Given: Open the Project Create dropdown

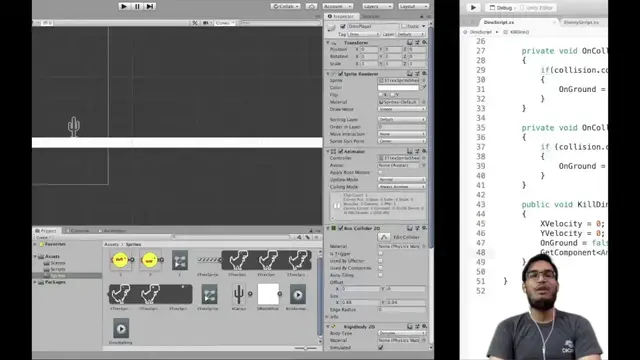Looking at the screenshot, I should click(42, 237).
